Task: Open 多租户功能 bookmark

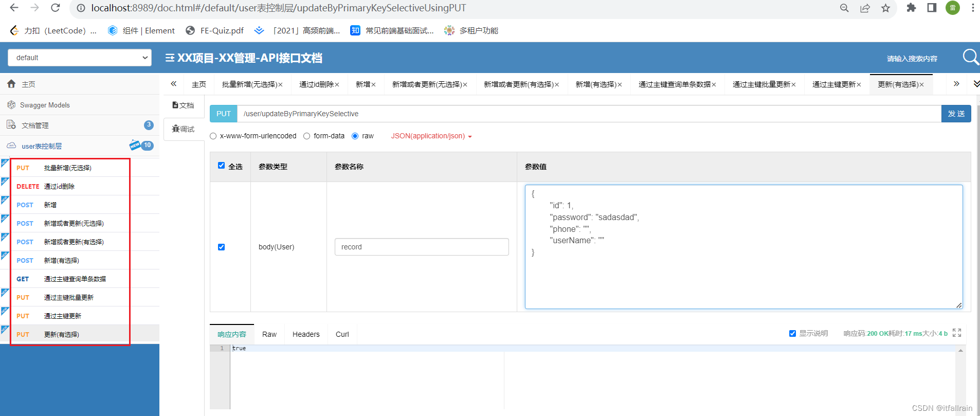Action: pos(471,30)
